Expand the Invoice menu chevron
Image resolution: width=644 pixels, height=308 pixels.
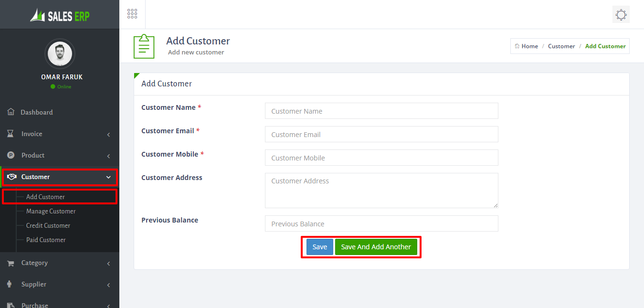[108, 135]
